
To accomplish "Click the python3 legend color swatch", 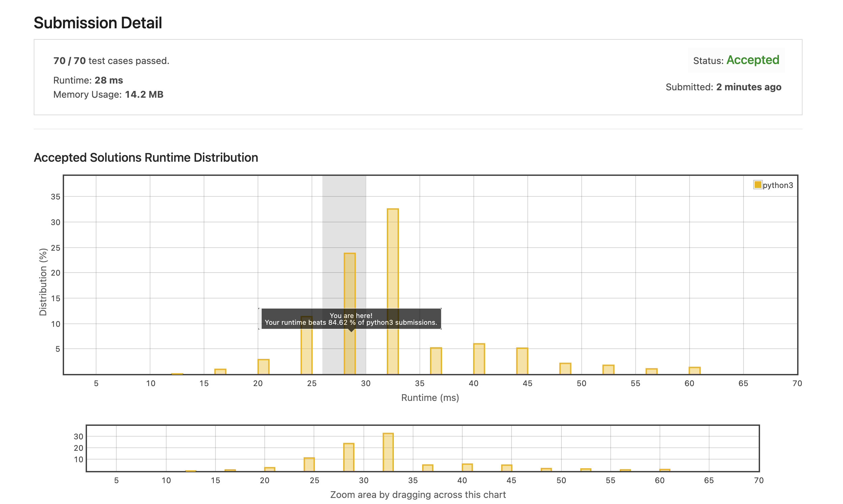I will (x=757, y=185).
